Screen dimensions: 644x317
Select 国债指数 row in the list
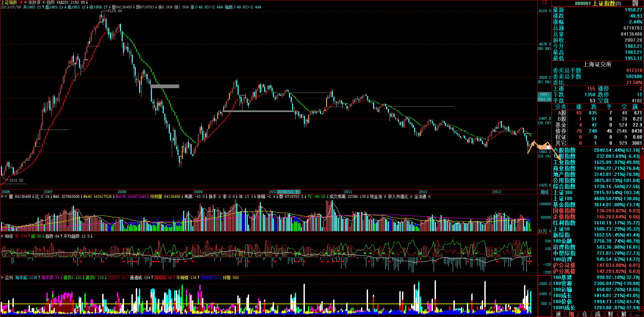click(x=564, y=211)
